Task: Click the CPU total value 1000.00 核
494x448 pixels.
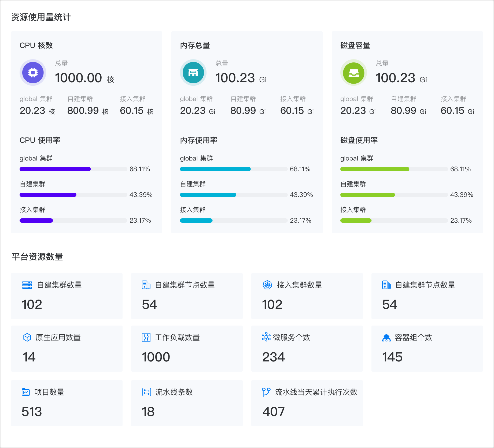Action: [x=84, y=78]
